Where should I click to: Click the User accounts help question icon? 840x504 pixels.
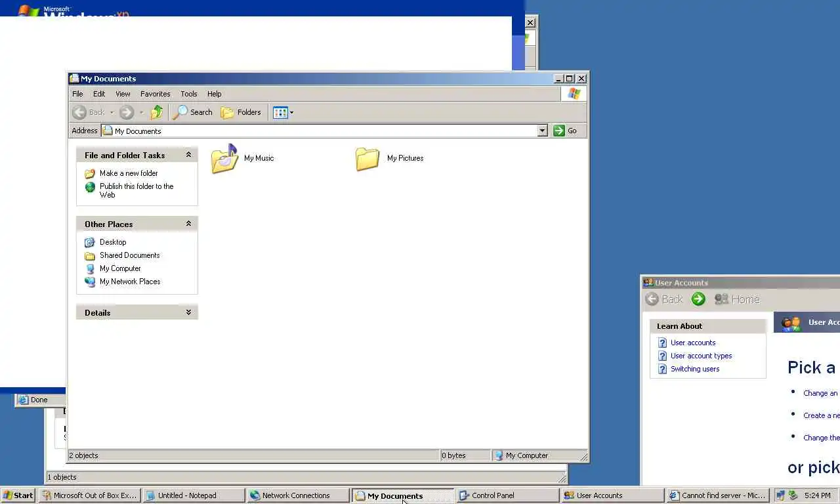tap(662, 343)
